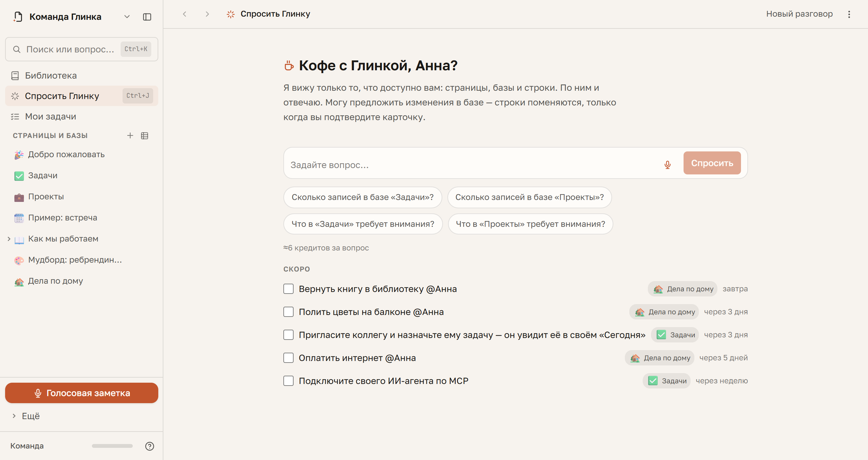868x460 pixels.
Task: Check off Пригласите коллегу task
Action: (288, 334)
